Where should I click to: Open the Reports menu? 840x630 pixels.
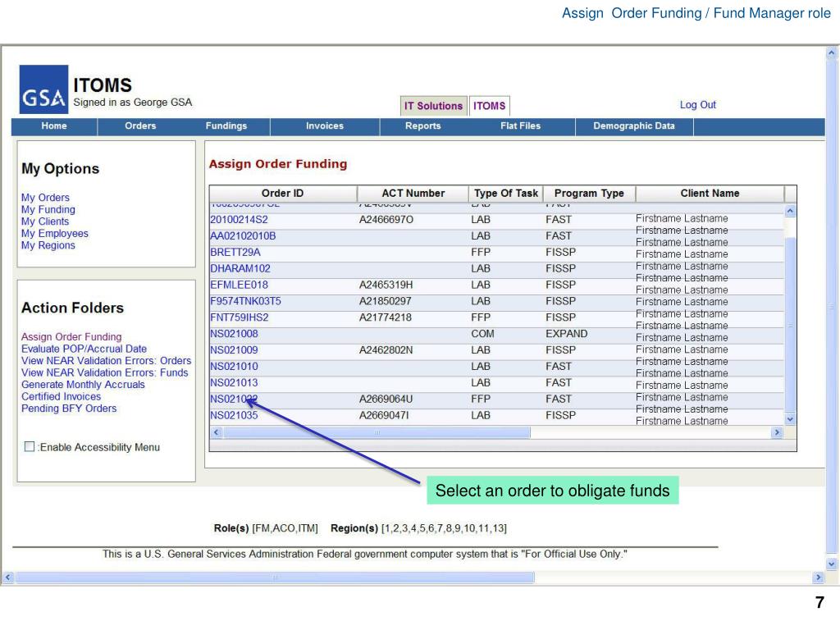(x=423, y=126)
